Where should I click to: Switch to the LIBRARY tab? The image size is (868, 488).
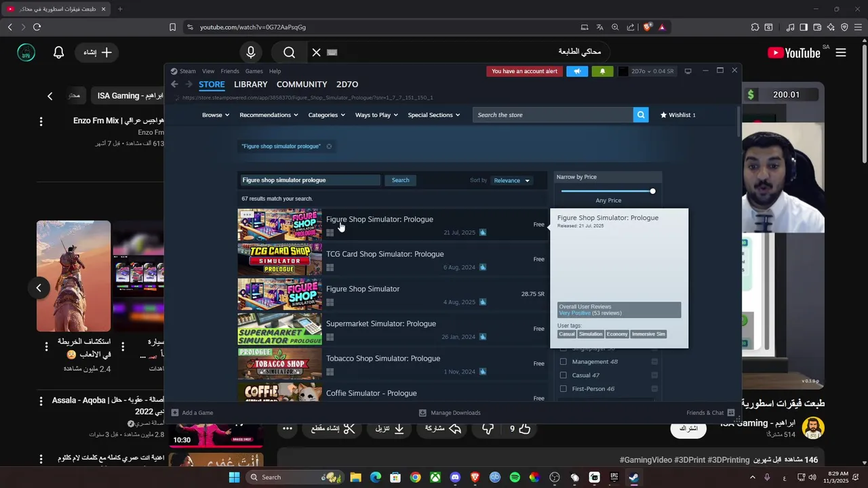(x=251, y=84)
